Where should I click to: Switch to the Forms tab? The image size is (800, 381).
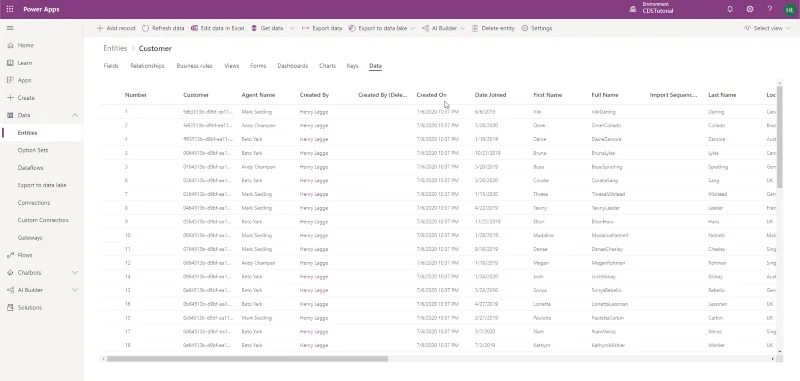(x=258, y=66)
